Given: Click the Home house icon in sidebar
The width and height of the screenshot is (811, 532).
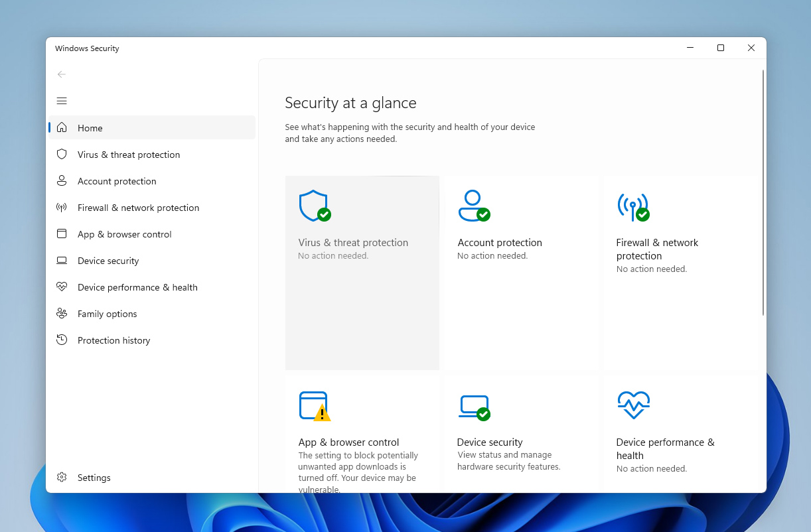Looking at the screenshot, I should pyautogui.click(x=62, y=127).
